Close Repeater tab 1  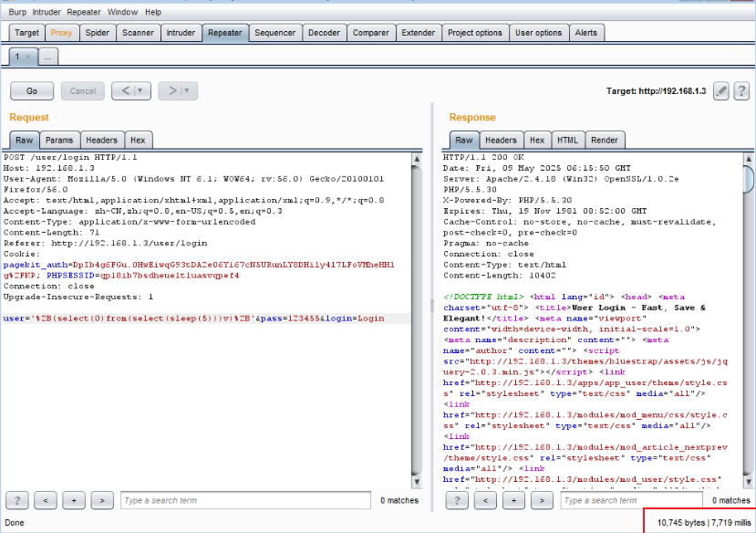tap(28, 57)
